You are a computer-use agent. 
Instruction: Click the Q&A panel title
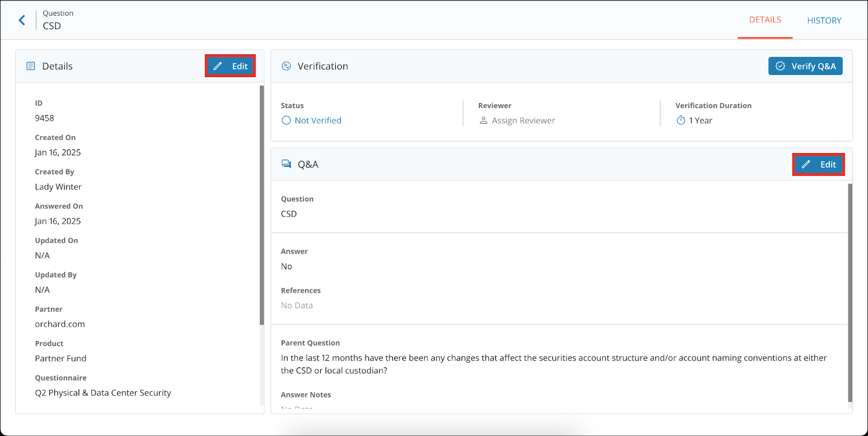[308, 165]
